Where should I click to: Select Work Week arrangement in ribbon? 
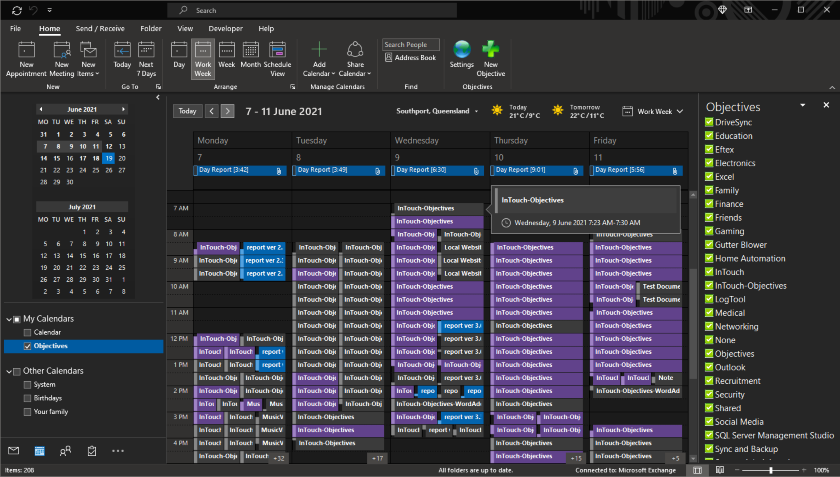(202, 59)
